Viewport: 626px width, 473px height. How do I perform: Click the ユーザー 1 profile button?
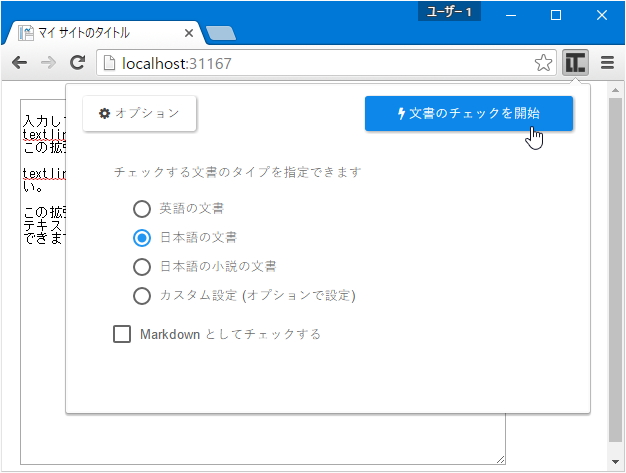click(449, 12)
